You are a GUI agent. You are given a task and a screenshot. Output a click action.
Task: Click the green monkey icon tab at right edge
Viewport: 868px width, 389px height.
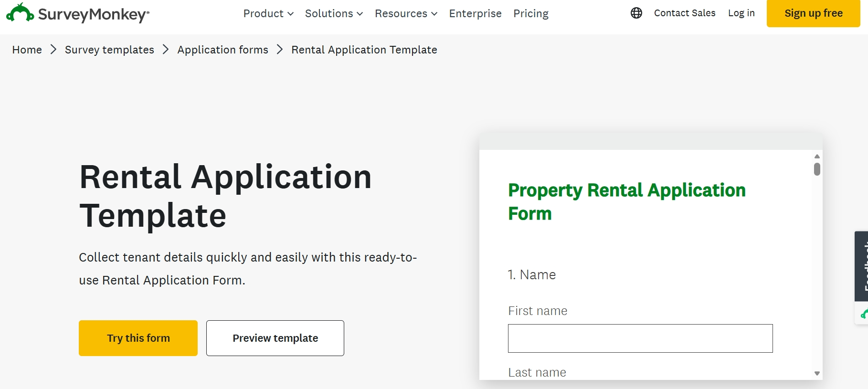(862, 314)
